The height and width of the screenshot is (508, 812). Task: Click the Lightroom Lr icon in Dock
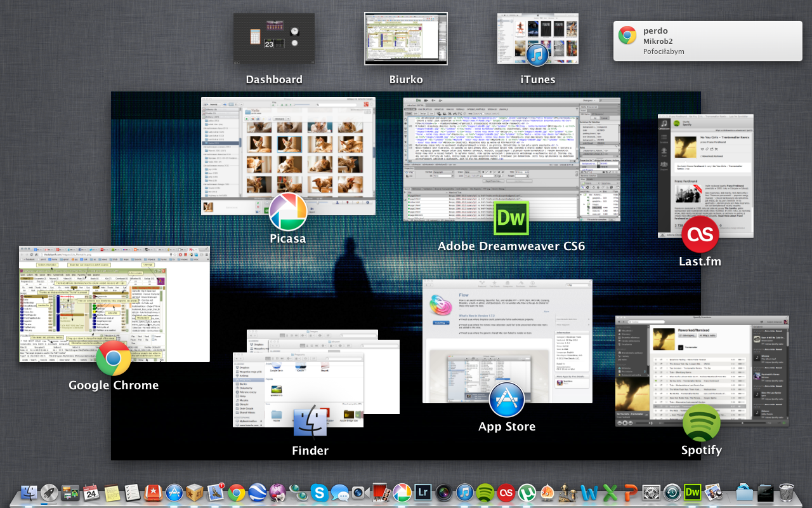point(422,492)
